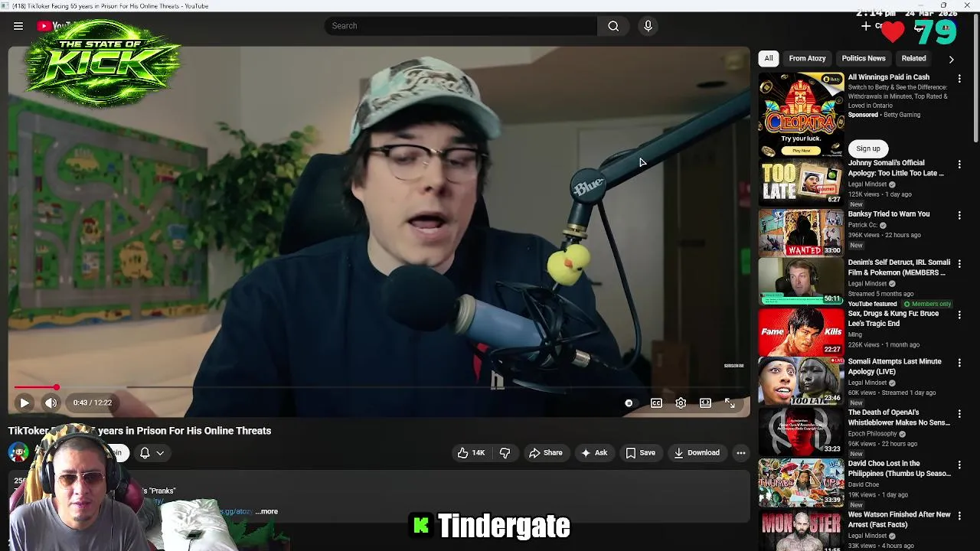Click Sign up on Betty Gaming ad
The image size is (980, 551).
coord(868,148)
